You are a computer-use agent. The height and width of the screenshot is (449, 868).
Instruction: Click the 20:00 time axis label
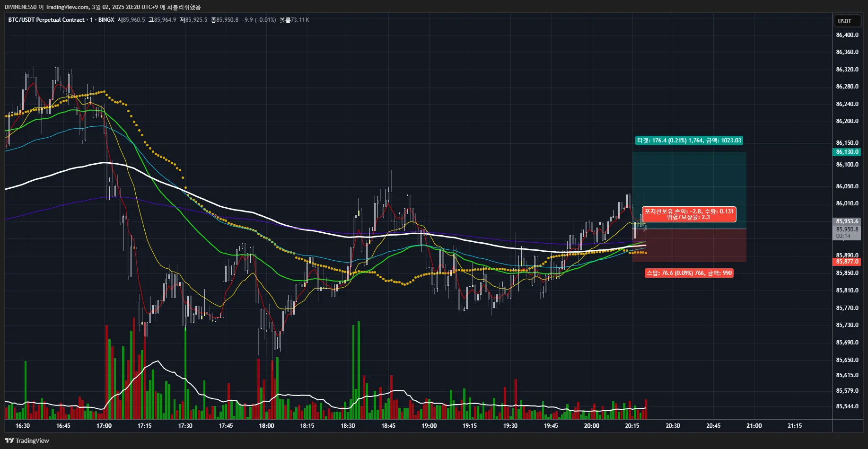[x=592, y=426]
